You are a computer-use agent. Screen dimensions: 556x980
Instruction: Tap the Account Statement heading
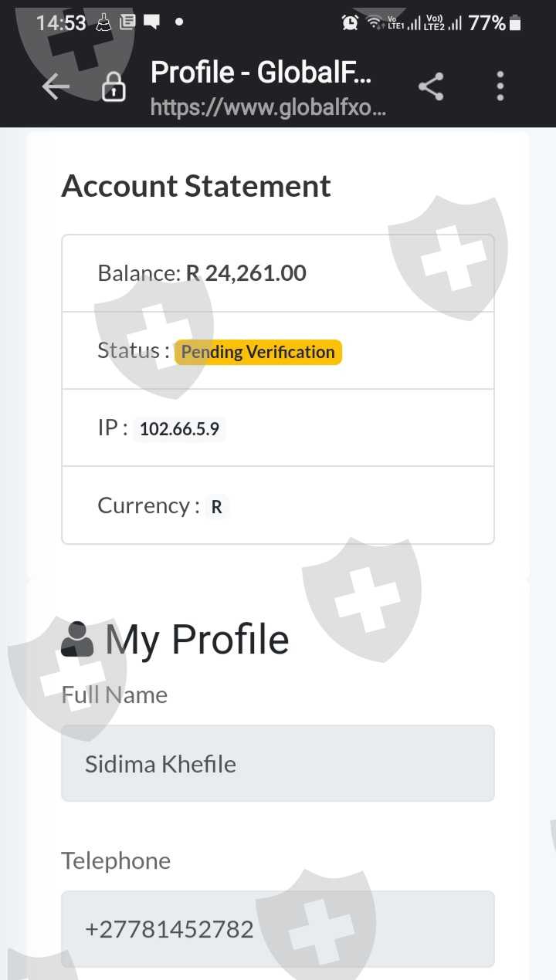(196, 186)
